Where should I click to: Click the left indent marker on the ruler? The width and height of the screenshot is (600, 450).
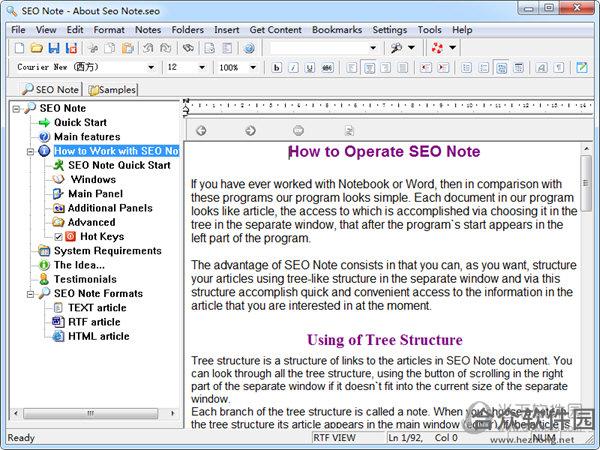tap(186, 111)
